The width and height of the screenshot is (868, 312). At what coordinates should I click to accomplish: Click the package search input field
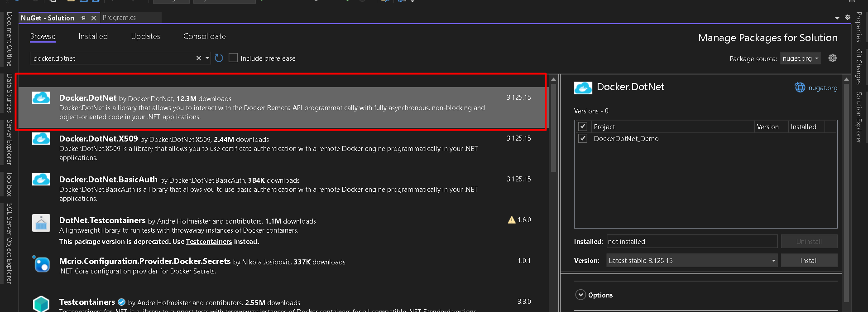point(113,58)
